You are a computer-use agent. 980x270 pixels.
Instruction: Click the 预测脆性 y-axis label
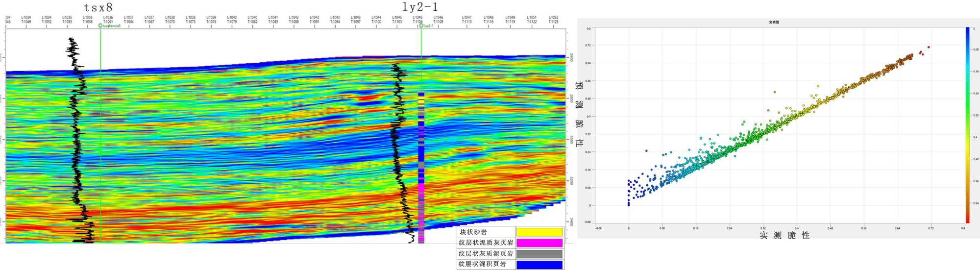[579, 115]
